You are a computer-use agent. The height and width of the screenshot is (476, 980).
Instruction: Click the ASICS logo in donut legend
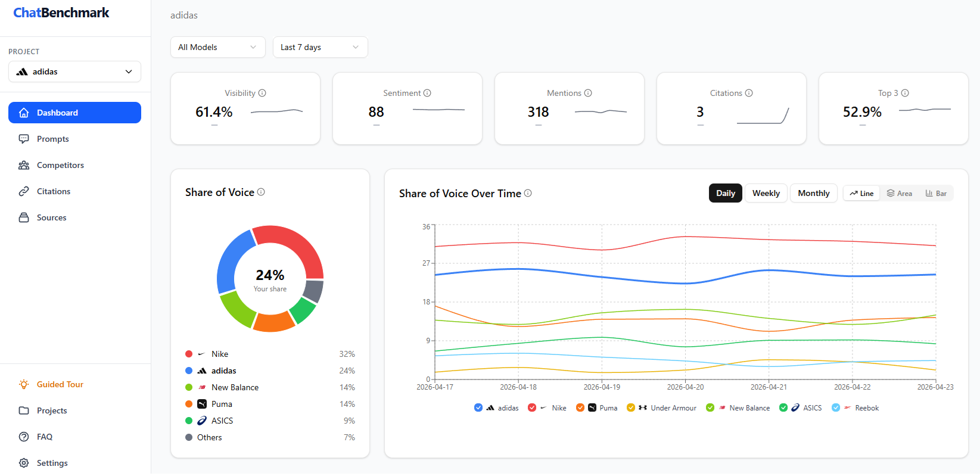tap(202, 421)
